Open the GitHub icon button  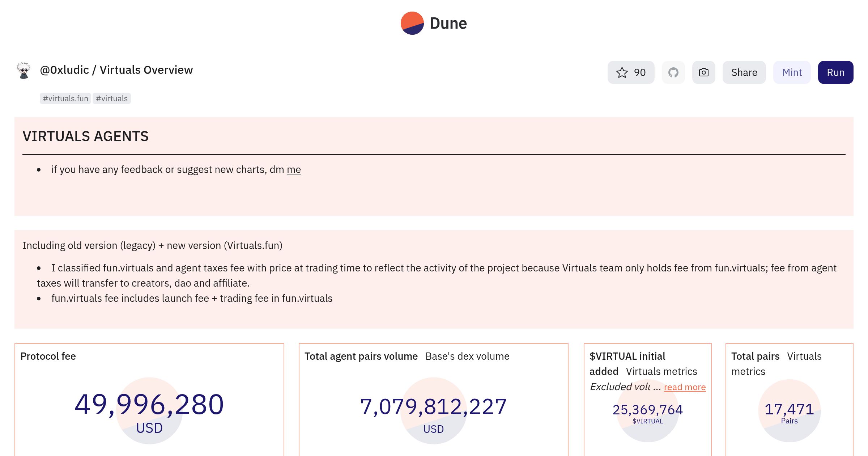pyautogui.click(x=673, y=72)
